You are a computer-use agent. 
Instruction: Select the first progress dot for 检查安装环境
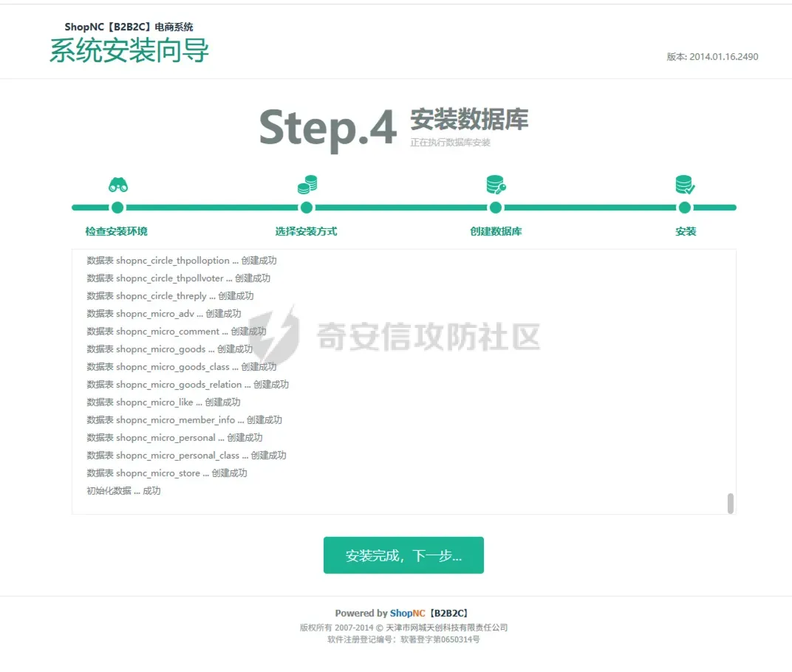tap(117, 208)
